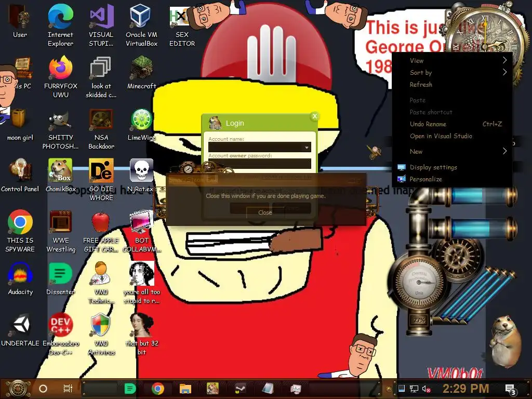This screenshot has width=532, height=399.
Task: Select the 'moon girl' desktop icon
Action: click(x=20, y=124)
